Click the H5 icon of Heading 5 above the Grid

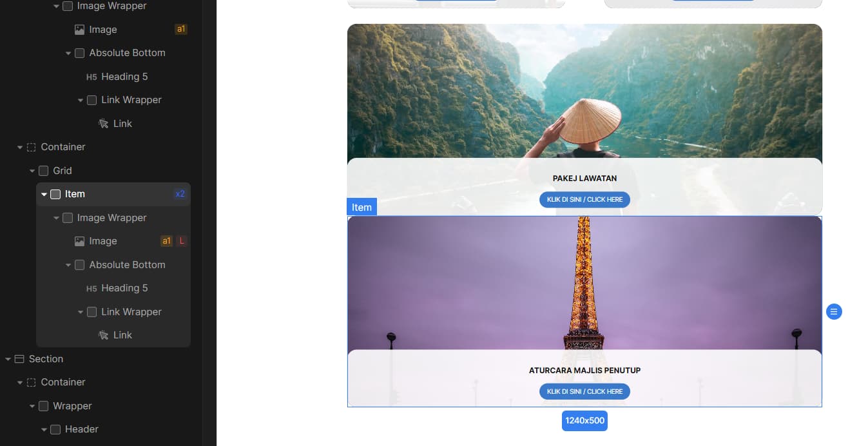pos(92,77)
